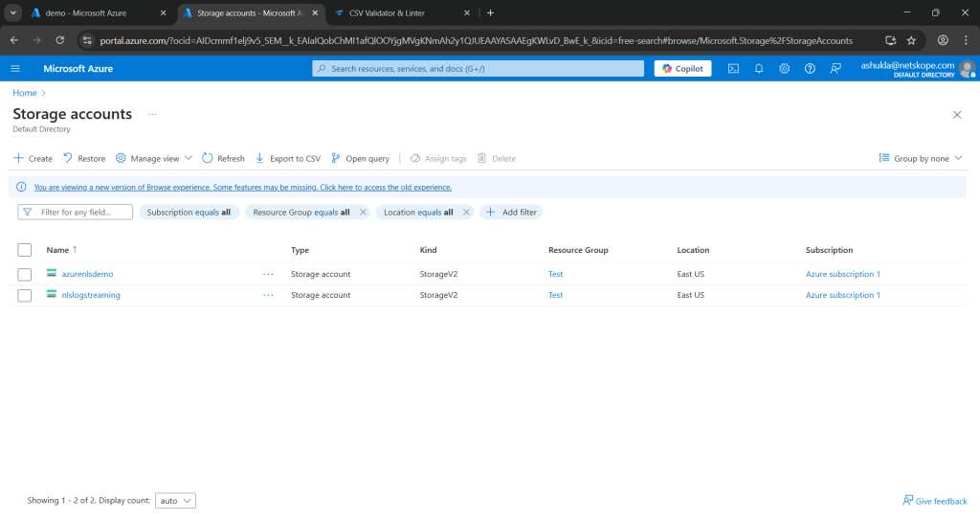The image size is (980, 521).
Task: Reload the page with browser refresh
Action: pyautogui.click(x=60, y=40)
